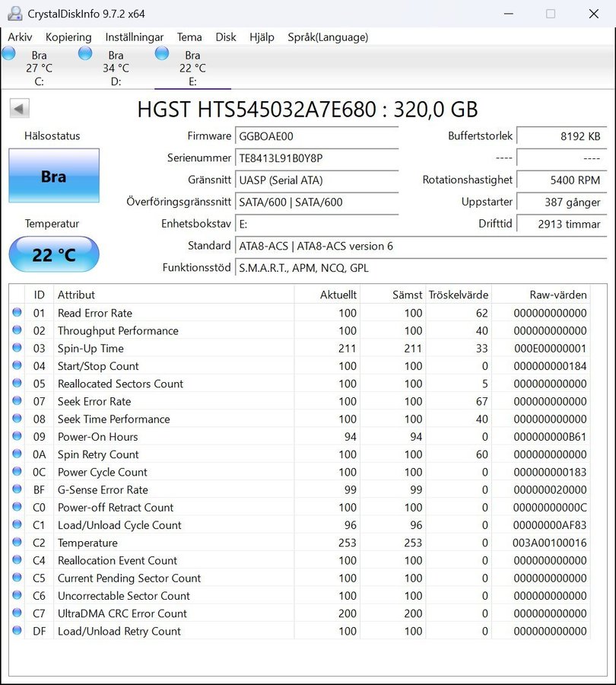Open the Tema menu
The width and height of the screenshot is (616, 685).
pyautogui.click(x=189, y=37)
